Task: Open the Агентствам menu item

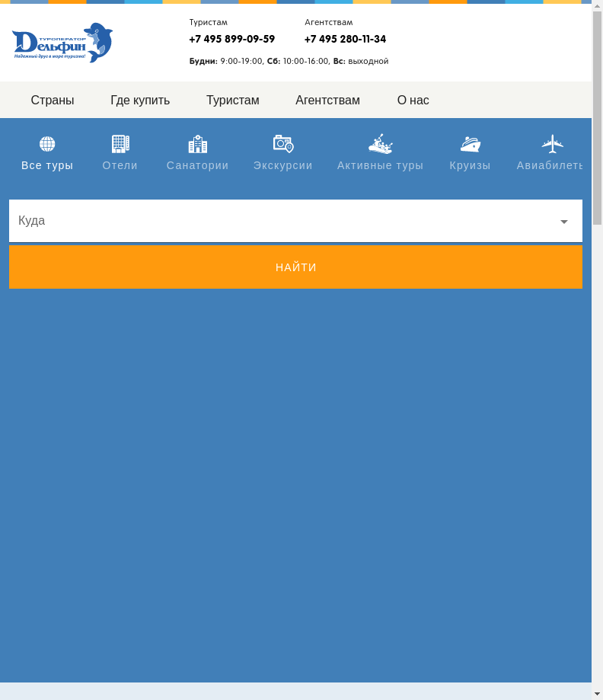Action: click(x=327, y=100)
